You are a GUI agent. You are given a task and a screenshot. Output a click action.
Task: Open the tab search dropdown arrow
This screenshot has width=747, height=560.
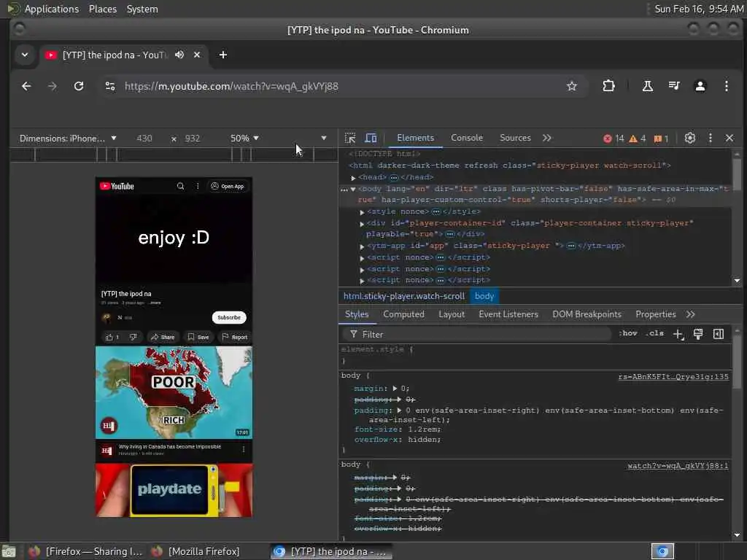(24, 55)
